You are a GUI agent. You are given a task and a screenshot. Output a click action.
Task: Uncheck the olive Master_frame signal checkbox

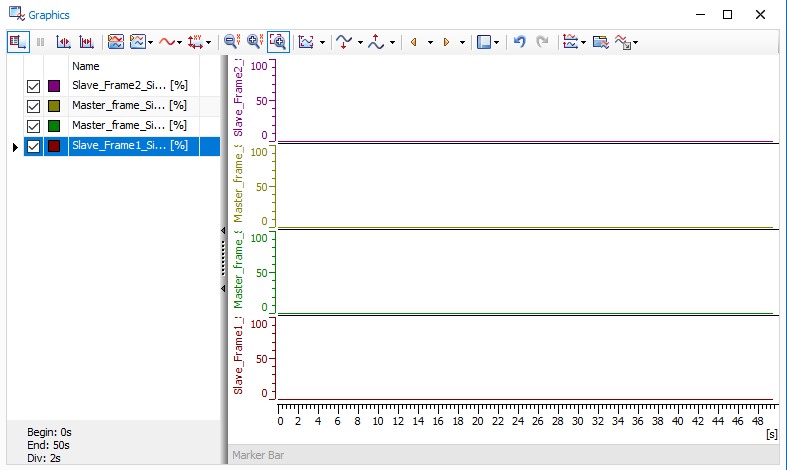click(x=33, y=106)
